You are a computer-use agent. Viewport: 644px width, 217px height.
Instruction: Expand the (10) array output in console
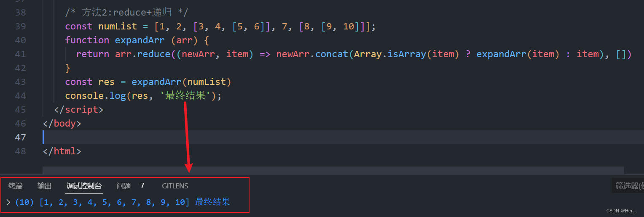click(x=8, y=202)
